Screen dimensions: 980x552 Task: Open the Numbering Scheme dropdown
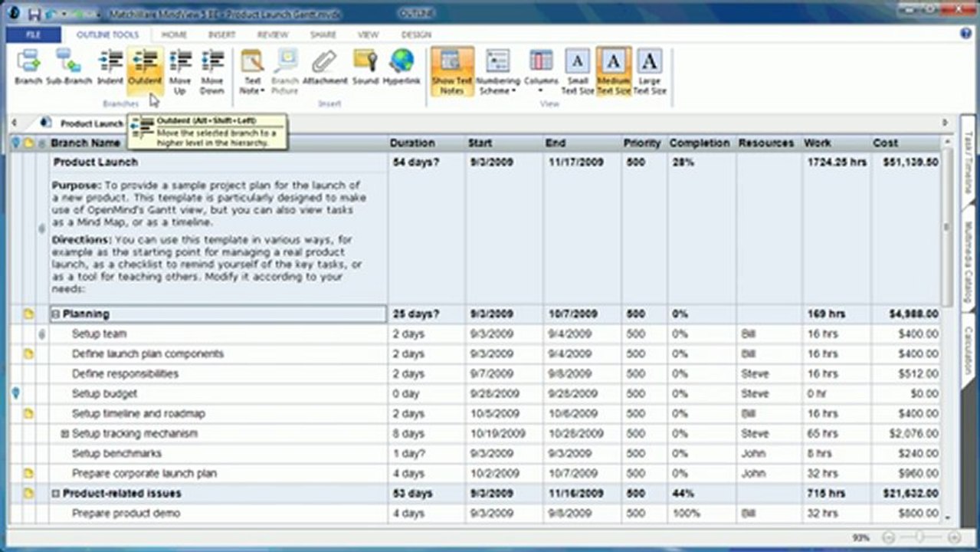tap(497, 71)
